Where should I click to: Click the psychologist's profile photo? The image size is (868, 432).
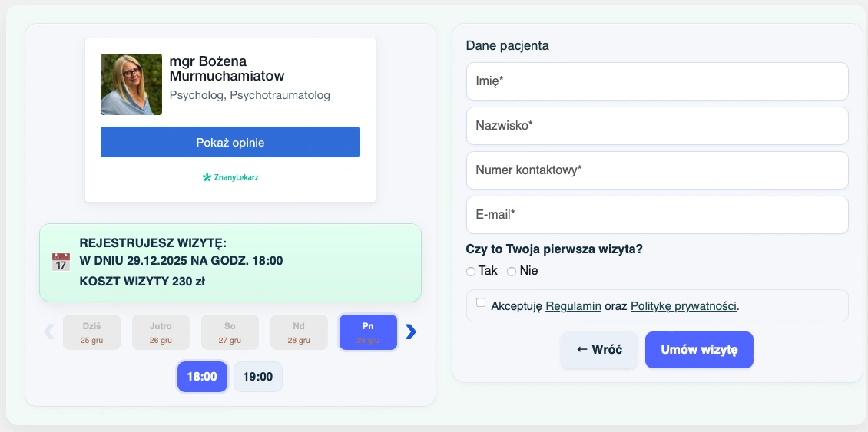(x=131, y=84)
